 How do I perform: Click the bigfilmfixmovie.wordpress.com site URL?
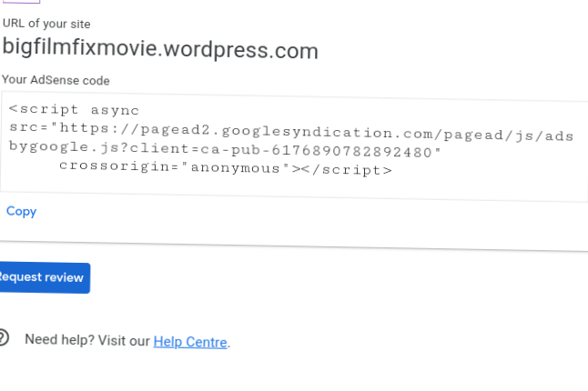(x=160, y=49)
